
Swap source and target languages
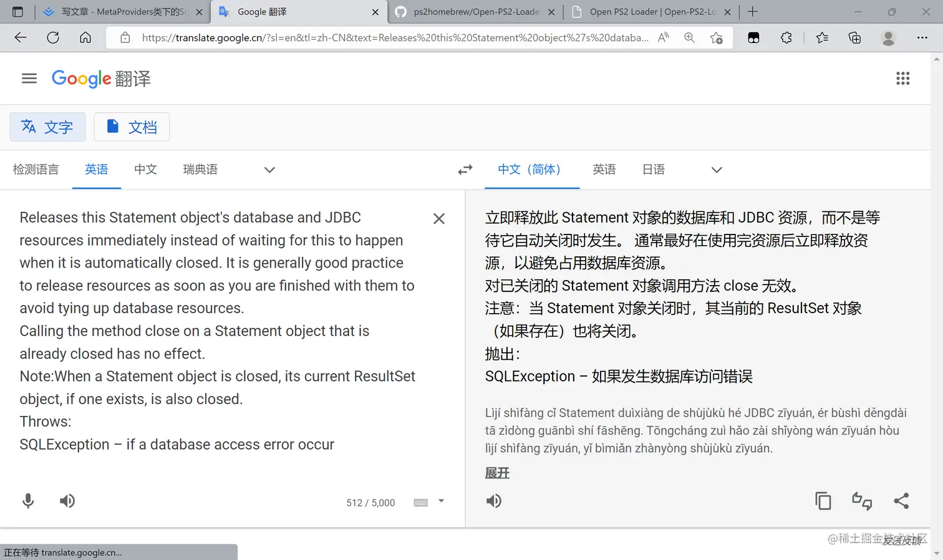coord(465,170)
